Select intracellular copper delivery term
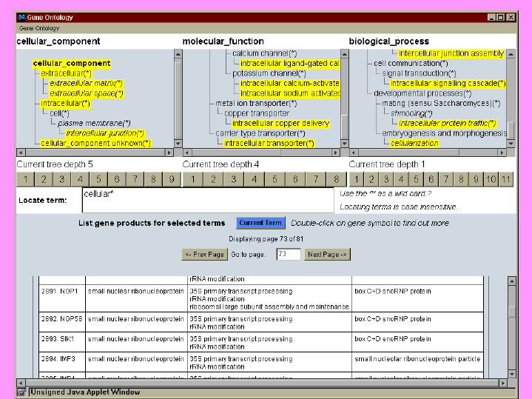This screenshot has height=399, width=532. point(281,123)
